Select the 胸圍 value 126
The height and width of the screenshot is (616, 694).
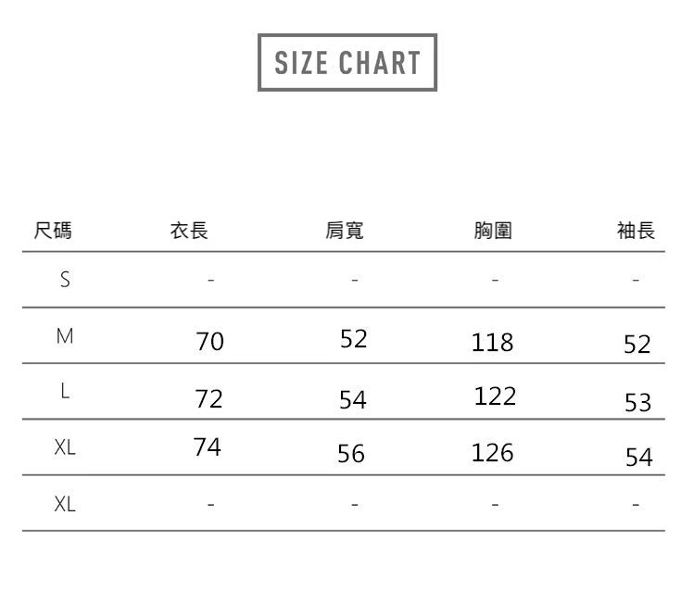coord(492,453)
